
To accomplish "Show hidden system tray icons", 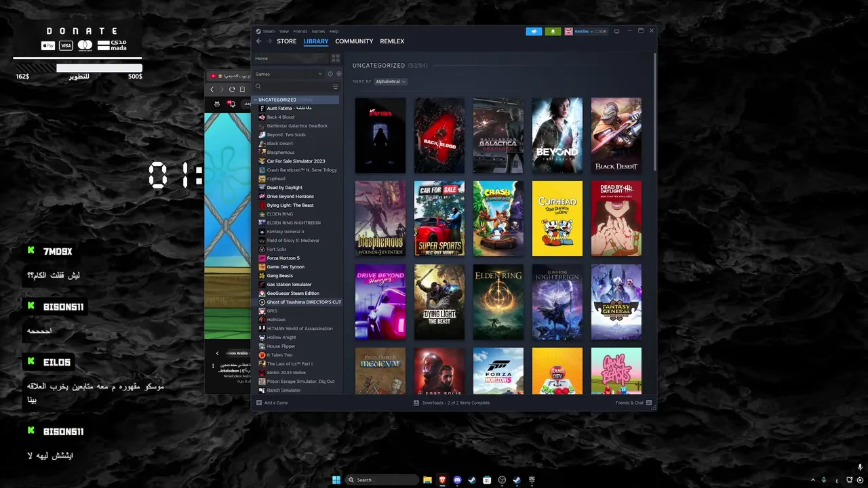I will (813, 480).
